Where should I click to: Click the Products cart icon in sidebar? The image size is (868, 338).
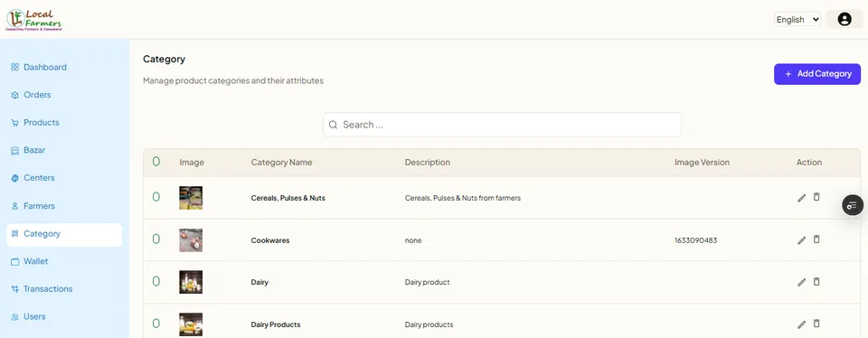click(x=15, y=123)
